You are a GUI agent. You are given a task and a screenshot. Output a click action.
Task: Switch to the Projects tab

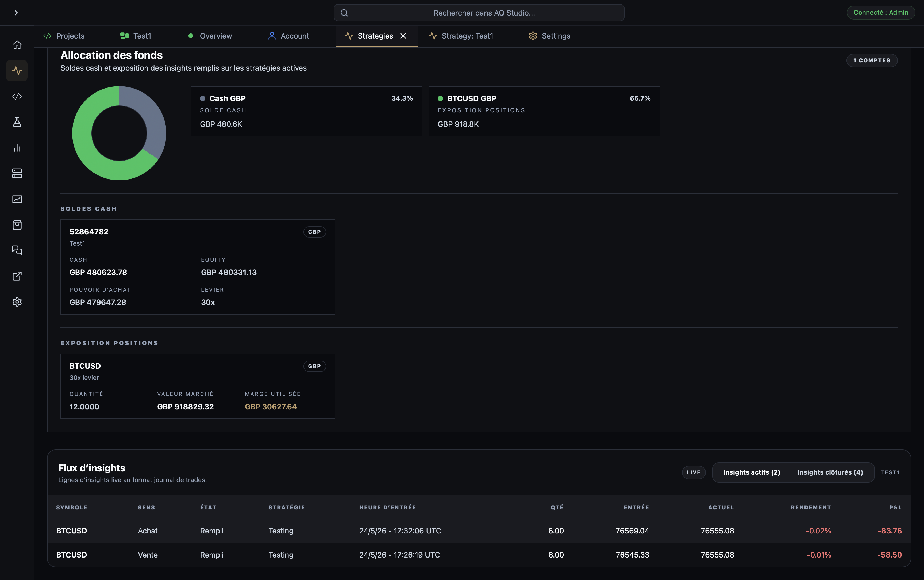64,36
